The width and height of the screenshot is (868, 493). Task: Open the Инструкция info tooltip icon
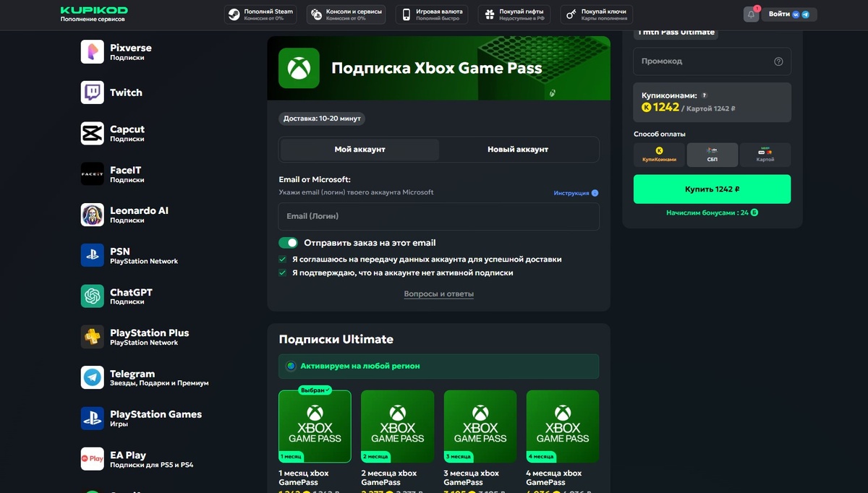tap(595, 193)
